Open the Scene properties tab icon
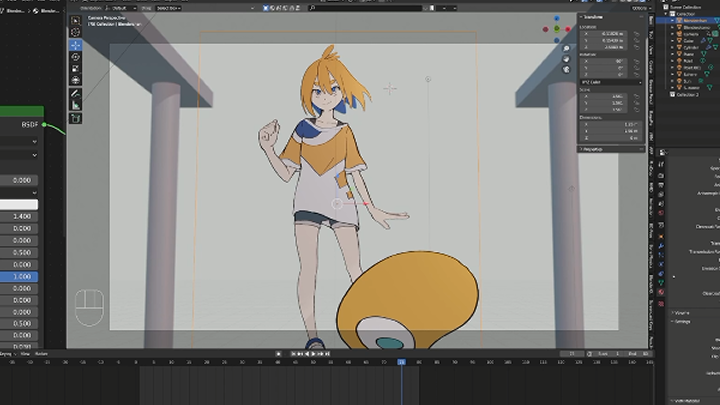The height and width of the screenshot is (405, 720). point(661,203)
